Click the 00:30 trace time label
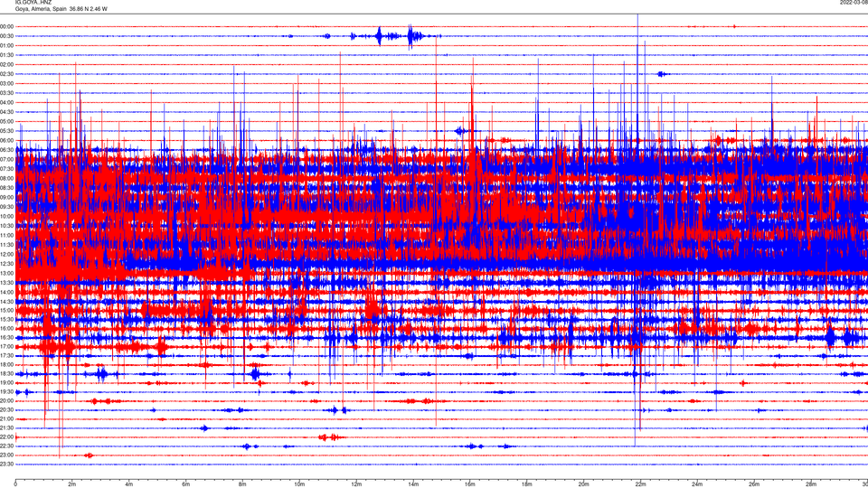Screen dimensions: 868x488 coord(6,36)
